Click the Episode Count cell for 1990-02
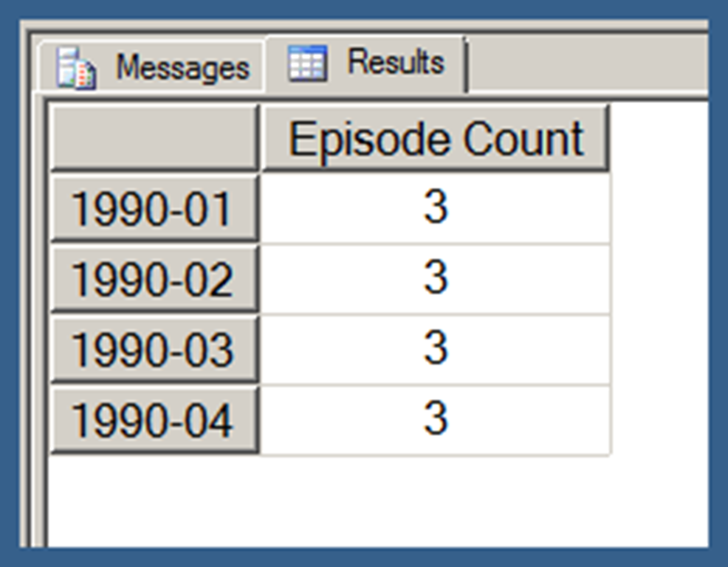The width and height of the screenshot is (728, 567). click(436, 278)
